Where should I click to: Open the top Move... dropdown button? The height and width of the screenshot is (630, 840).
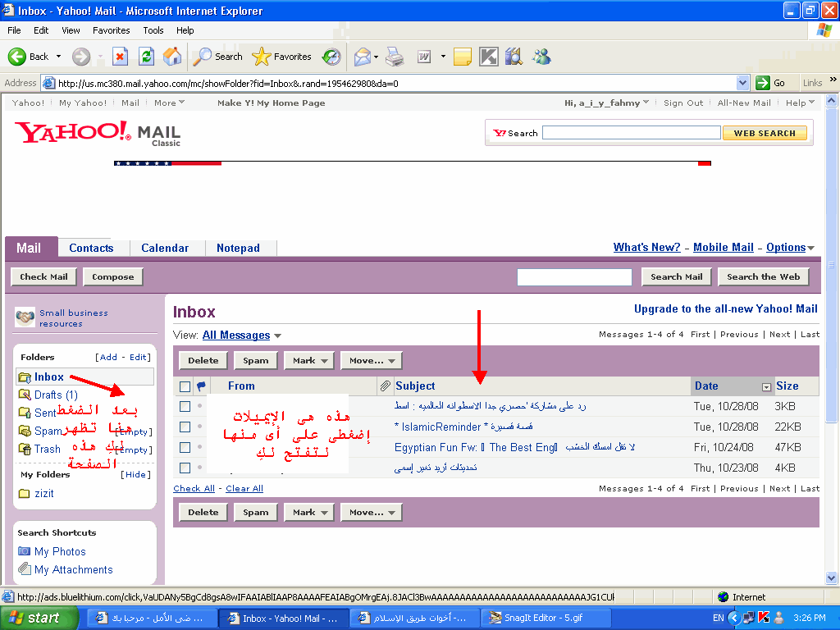pos(372,361)
